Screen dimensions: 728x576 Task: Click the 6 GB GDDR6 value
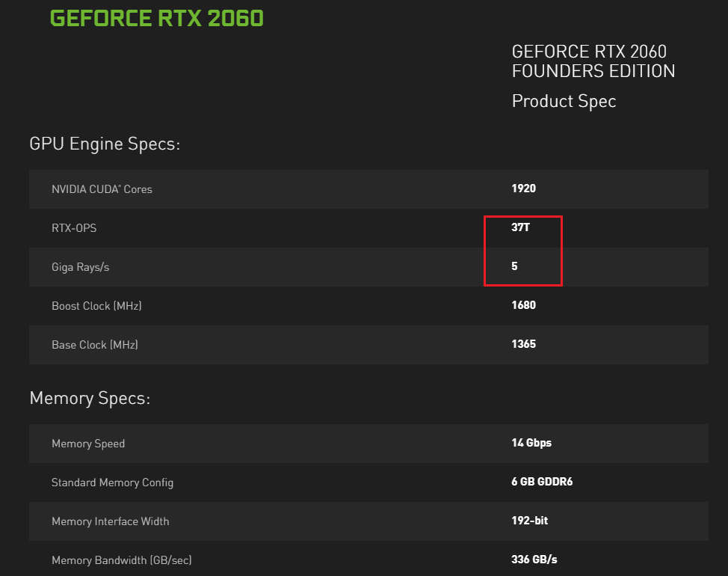[x=542, y=482]
